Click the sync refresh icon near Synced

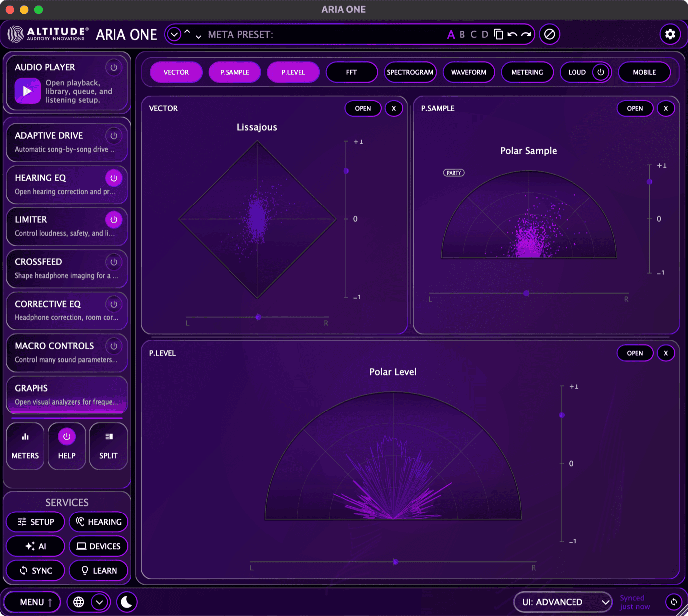coord(674,602)
